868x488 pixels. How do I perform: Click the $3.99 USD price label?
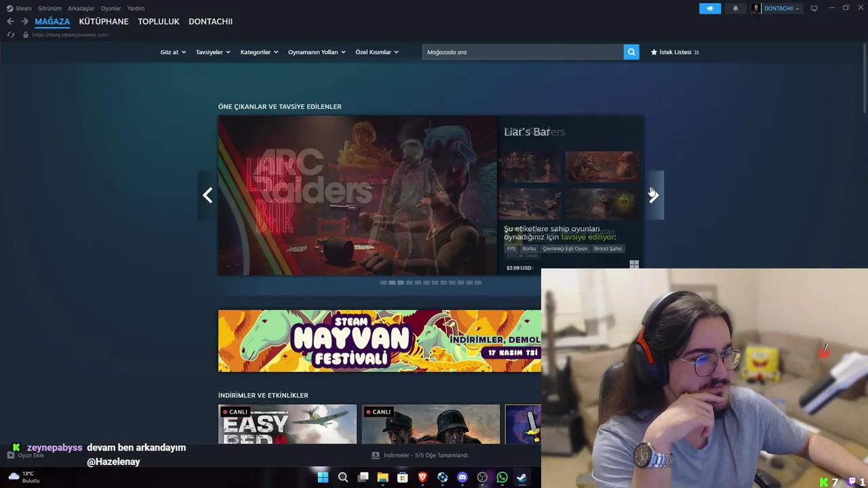point(519,268)
